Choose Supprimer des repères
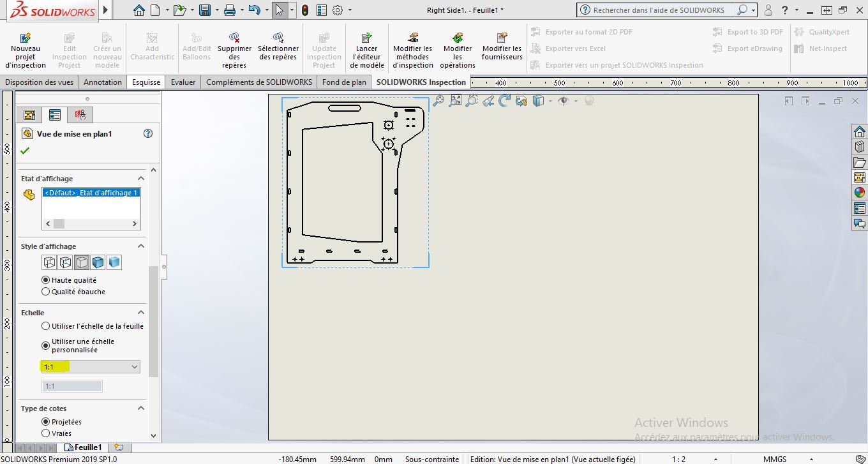The image size is (868, 464). click(x=234, y=50)
